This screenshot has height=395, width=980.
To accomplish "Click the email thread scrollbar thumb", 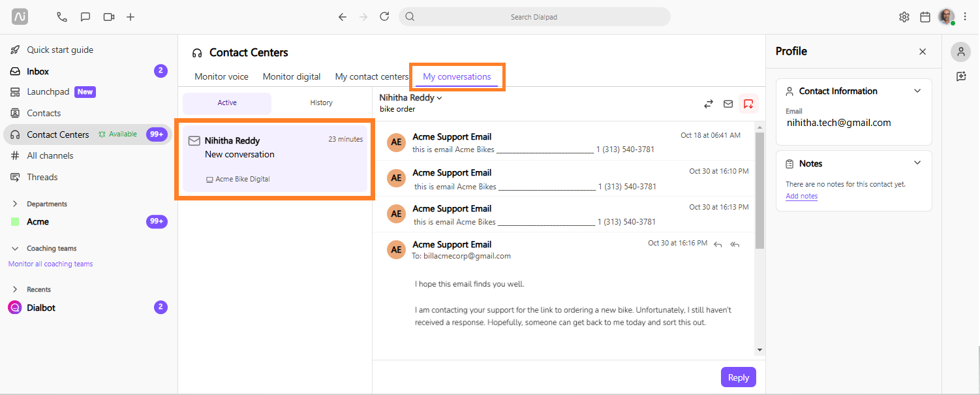I will point(759,191).
